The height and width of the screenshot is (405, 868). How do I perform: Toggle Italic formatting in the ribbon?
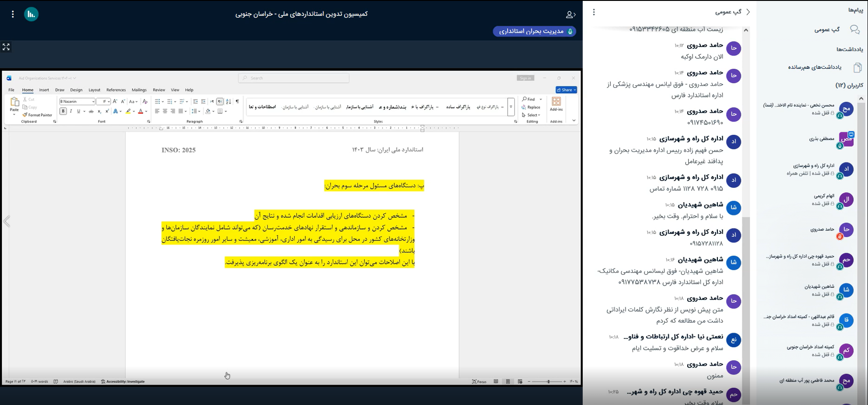(x=71, y=111)
